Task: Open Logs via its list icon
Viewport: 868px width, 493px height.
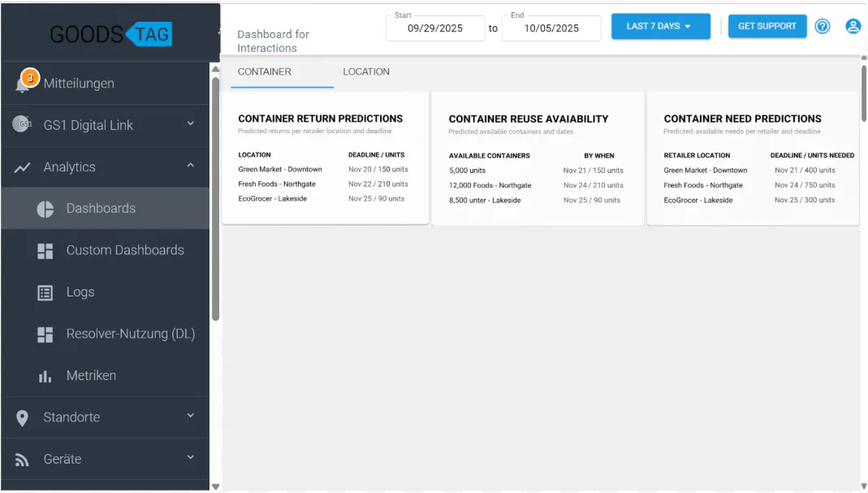Action: click(45, 292)
